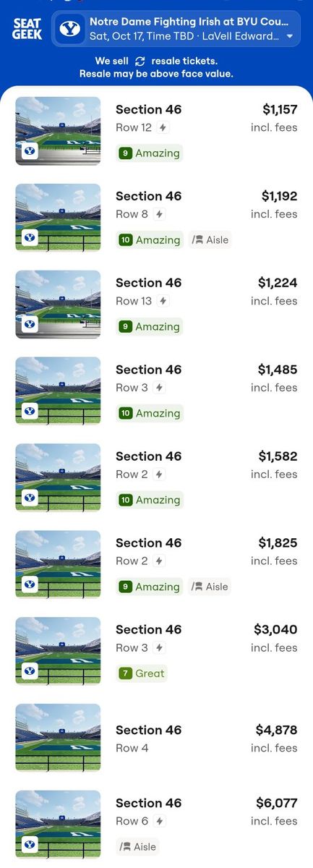This screenshot has width=313, height=868.
Task: Expand the event selector dropdown arrow
Action: 290,36
